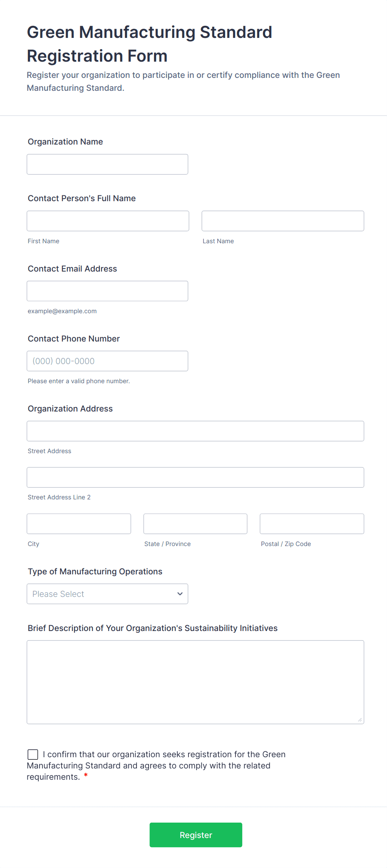Click the dropdown chevron arrow icon

(180, 594)
